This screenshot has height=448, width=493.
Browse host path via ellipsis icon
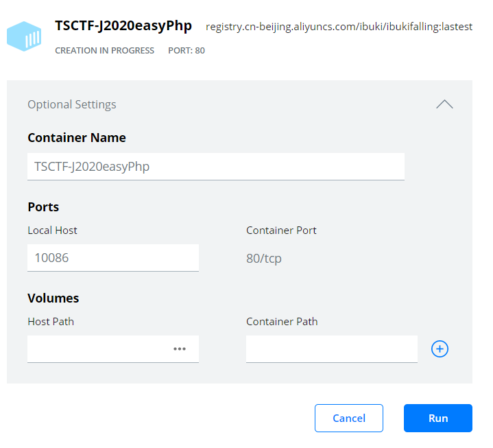coord(180,349)
